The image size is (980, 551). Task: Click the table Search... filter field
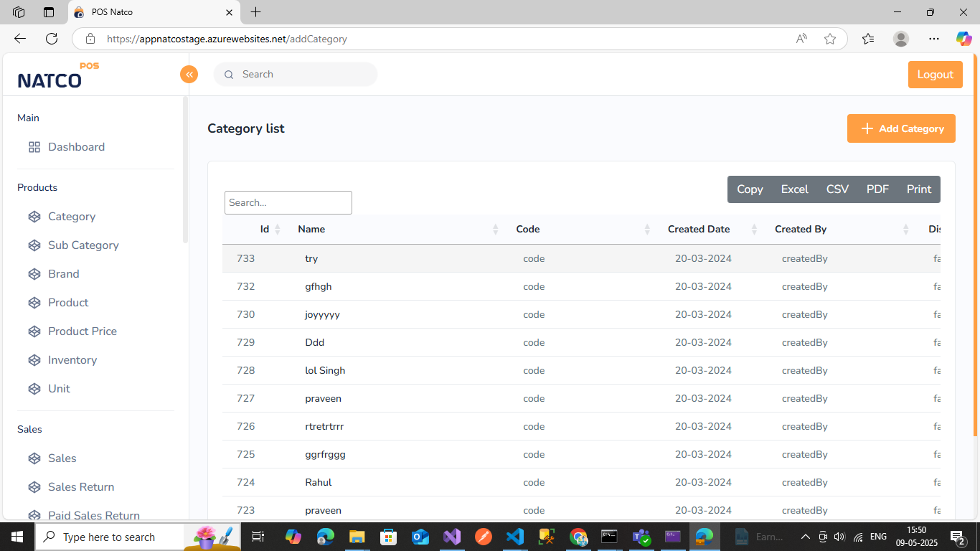click(x=288, y=202)
